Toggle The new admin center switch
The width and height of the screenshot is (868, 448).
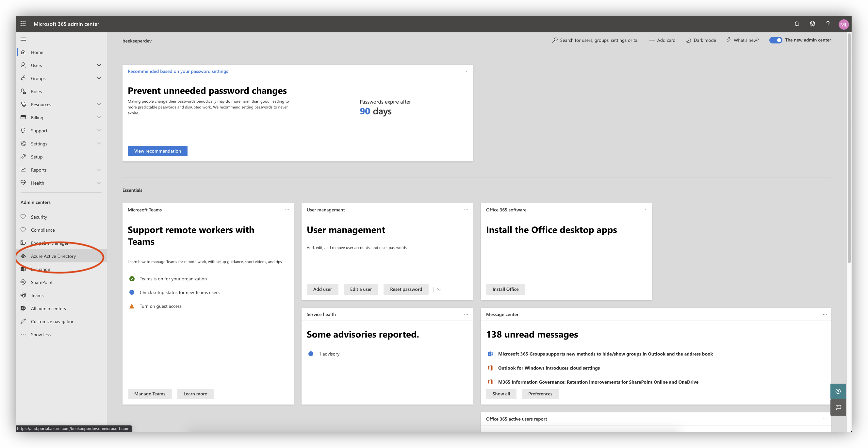point(776,40)
